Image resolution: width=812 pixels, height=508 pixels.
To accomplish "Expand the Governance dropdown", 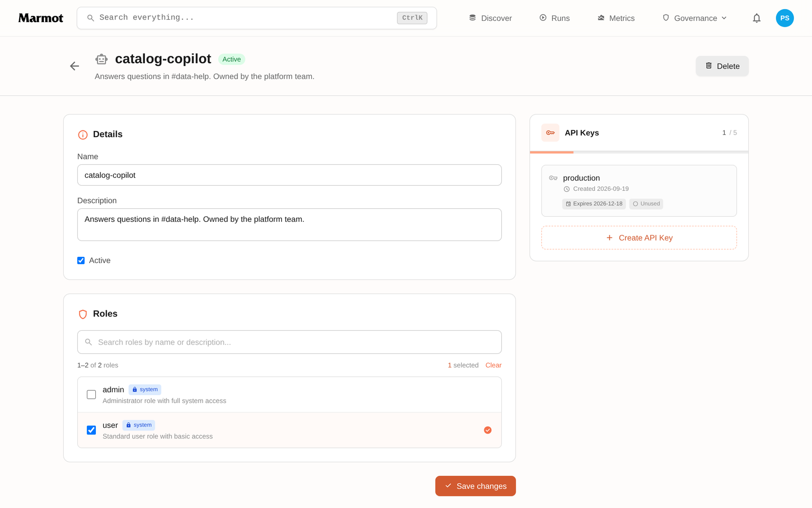I will (695, 18).
